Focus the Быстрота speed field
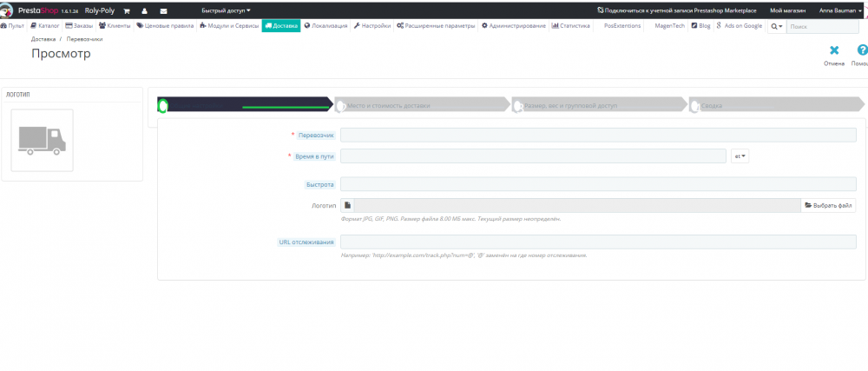 point(598,184)
